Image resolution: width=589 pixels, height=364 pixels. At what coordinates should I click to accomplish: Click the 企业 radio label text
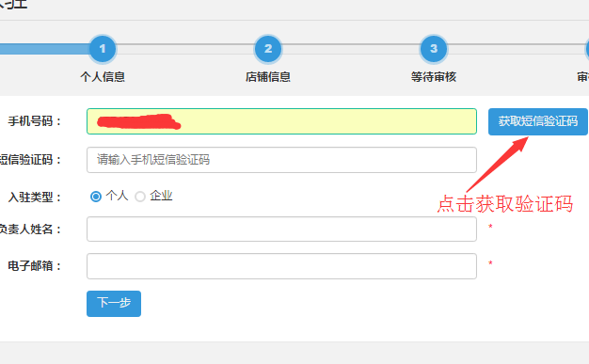[x=161, y=196]
